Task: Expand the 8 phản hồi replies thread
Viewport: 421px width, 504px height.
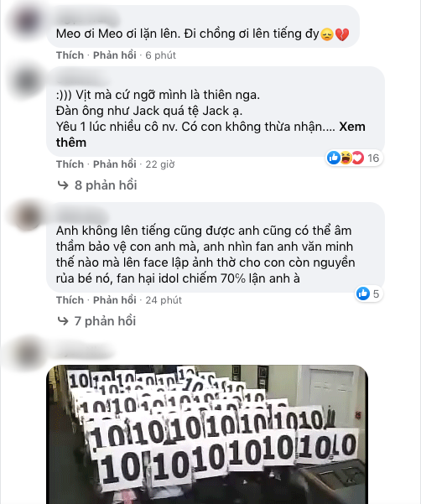Action: coord(106,185)
